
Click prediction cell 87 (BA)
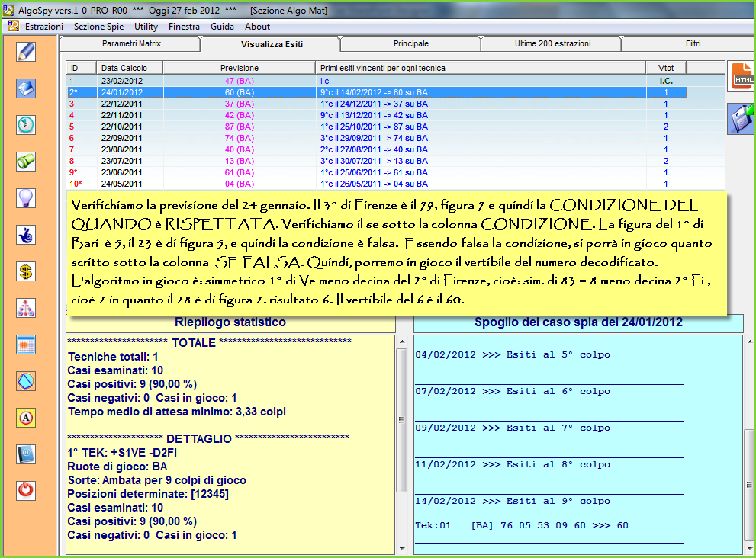coord(239,127)
